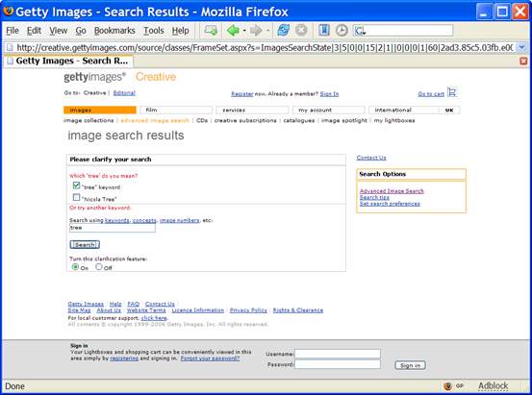Open the creative subscriptions link
The height and width of the screenshot is (395, 532).
(x=245, y=120)
